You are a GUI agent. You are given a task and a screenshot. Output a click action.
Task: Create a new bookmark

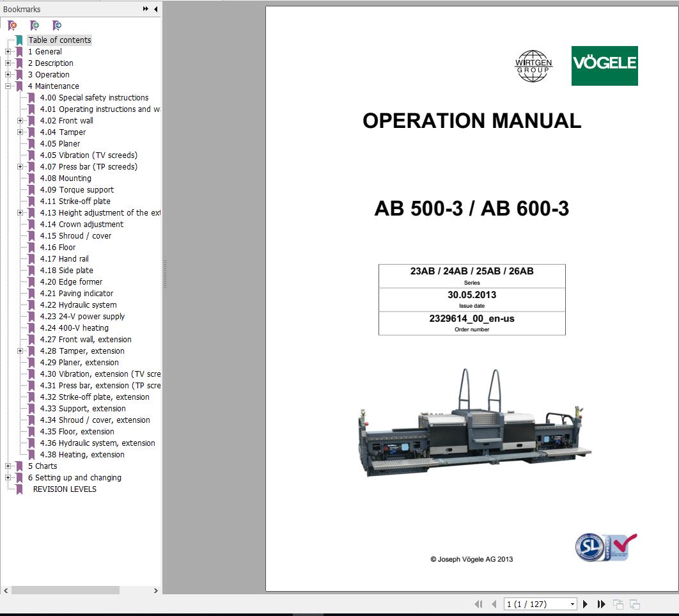pyautogui.click(x=35, y=26)
